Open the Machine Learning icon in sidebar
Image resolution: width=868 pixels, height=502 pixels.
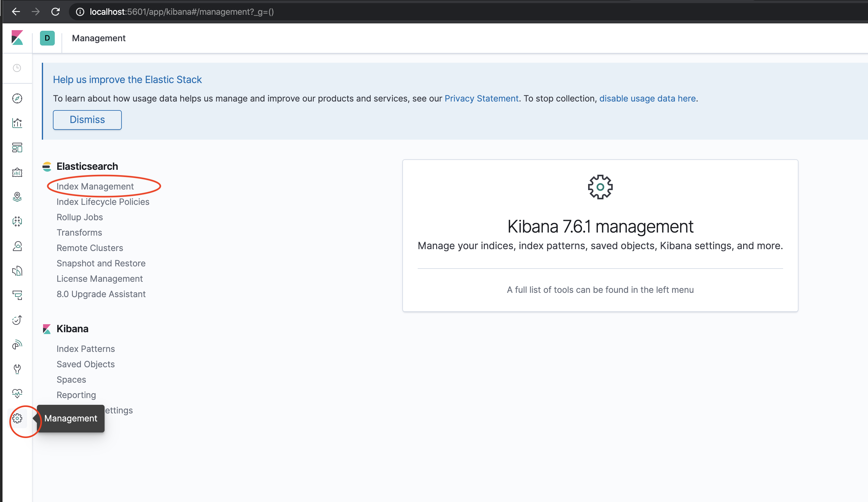pyautogui.click(x=17, y=221)
